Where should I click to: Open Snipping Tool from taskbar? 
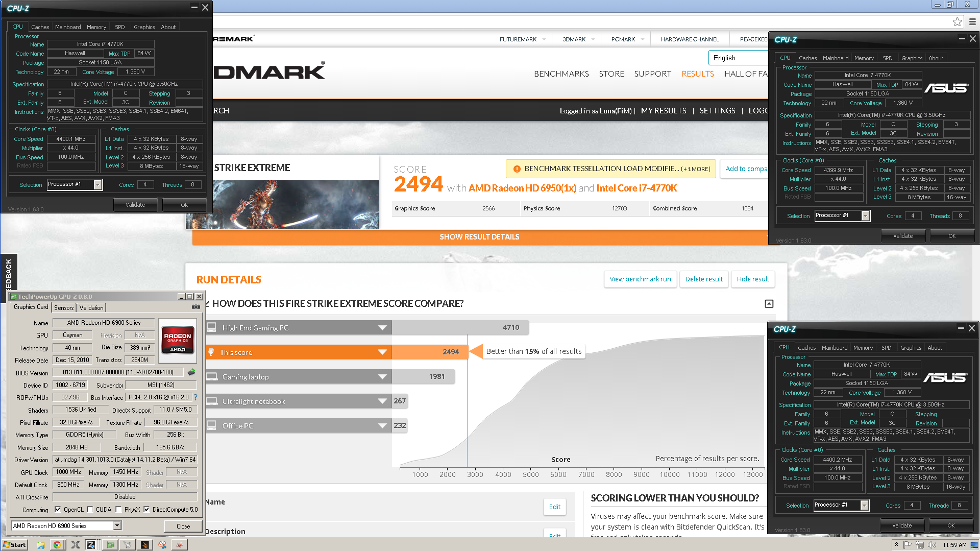tap(162, 545)
